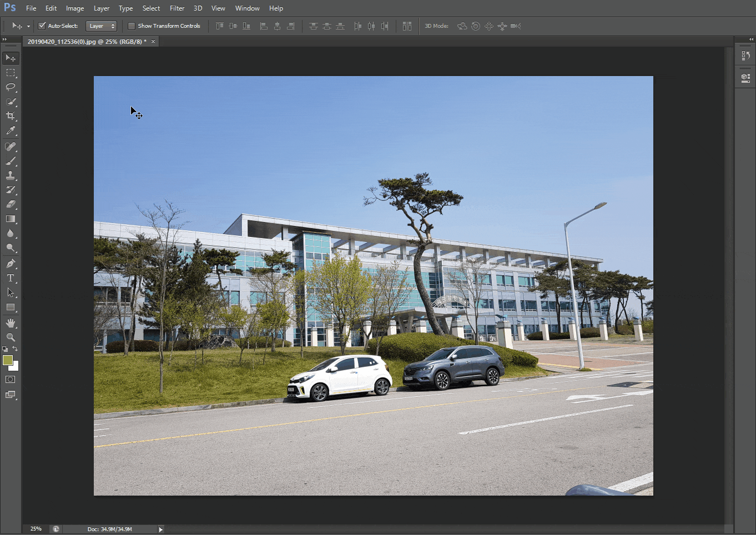Click the status bar share icon
The height and width of the screenshot is (535, 756).
(x=56, y=529)
